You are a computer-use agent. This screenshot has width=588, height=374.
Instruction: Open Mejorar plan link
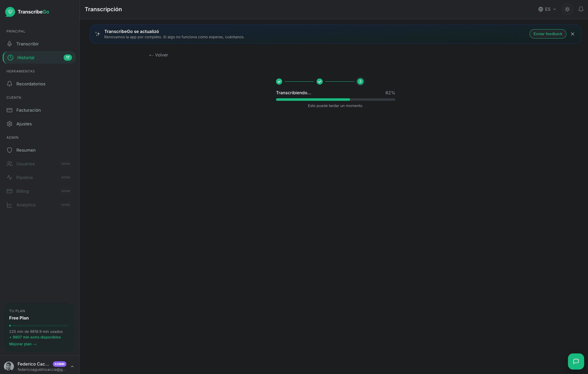click(x=23, y=344)
